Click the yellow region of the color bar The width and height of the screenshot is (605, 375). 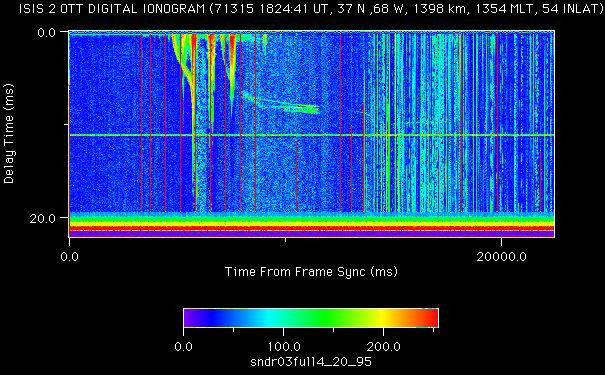[x=383, y=318]
